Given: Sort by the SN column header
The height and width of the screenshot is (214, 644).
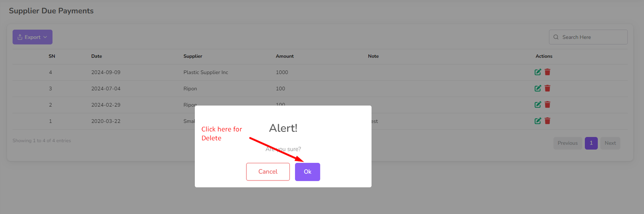Looking at the screenshot, I should click(x=52, y=56).
